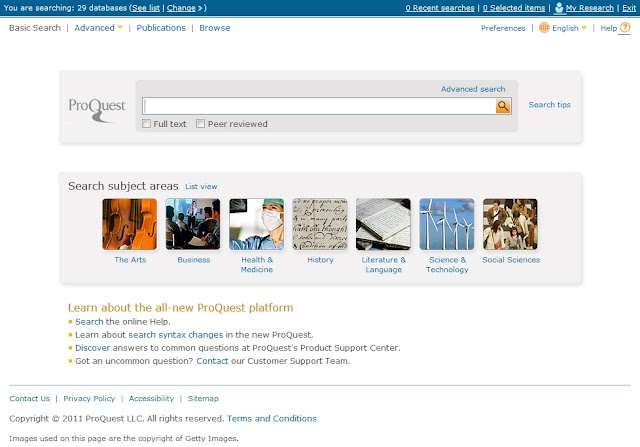Go to the Publications menu item

click(161, 28)
